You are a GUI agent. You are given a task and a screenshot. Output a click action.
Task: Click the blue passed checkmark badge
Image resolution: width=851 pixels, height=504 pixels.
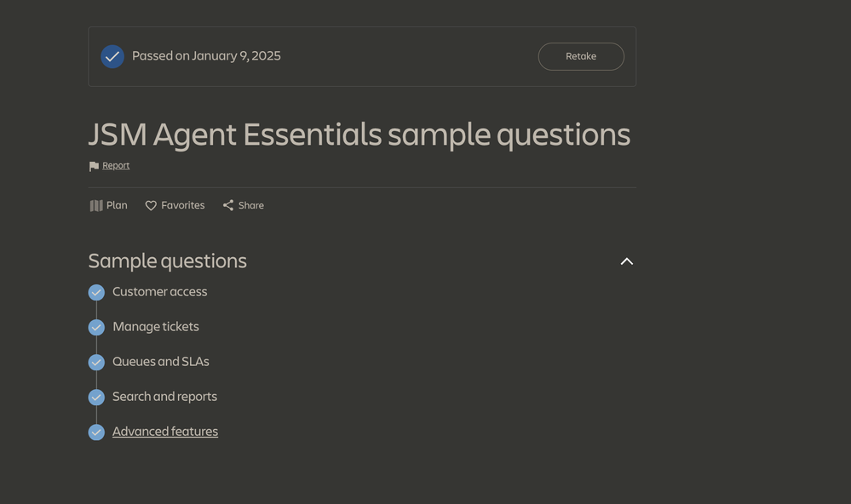tap(112, 56)
